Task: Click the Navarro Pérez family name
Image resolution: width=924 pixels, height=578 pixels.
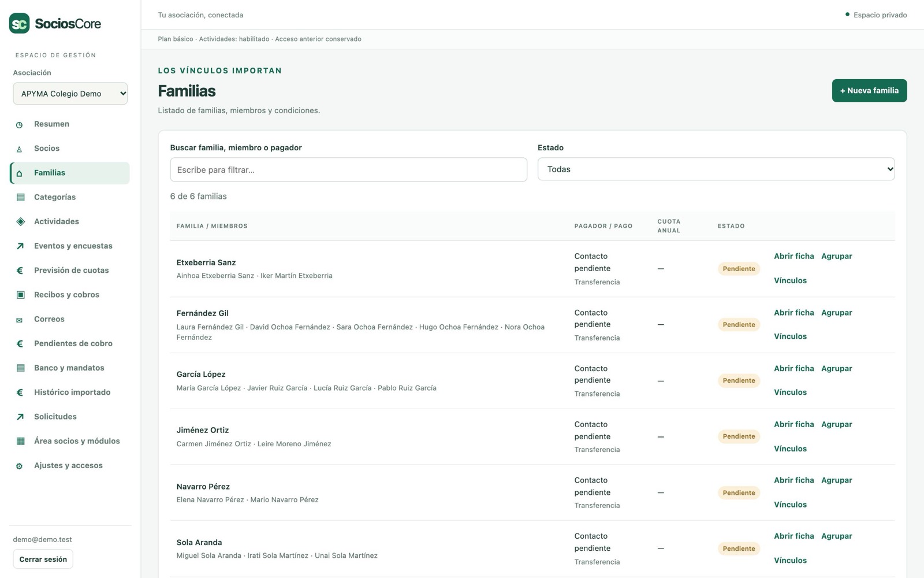Action: point(203,487)
